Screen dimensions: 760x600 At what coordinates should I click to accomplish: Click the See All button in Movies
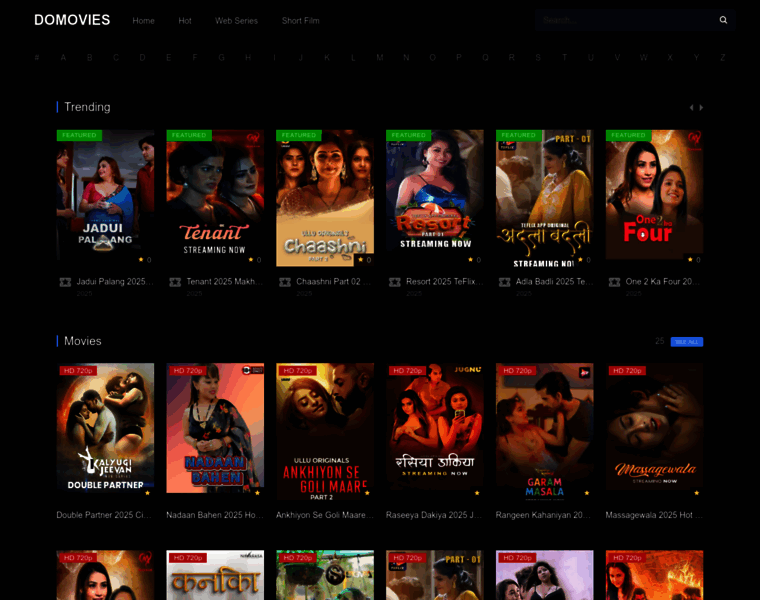(x=687, y=342)
